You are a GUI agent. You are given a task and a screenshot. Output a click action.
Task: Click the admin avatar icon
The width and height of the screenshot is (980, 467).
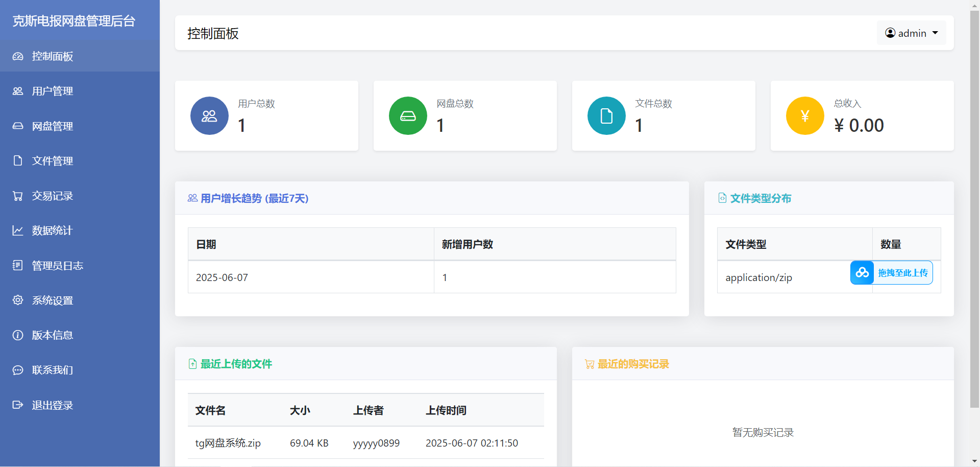click(x=890, y=33)
